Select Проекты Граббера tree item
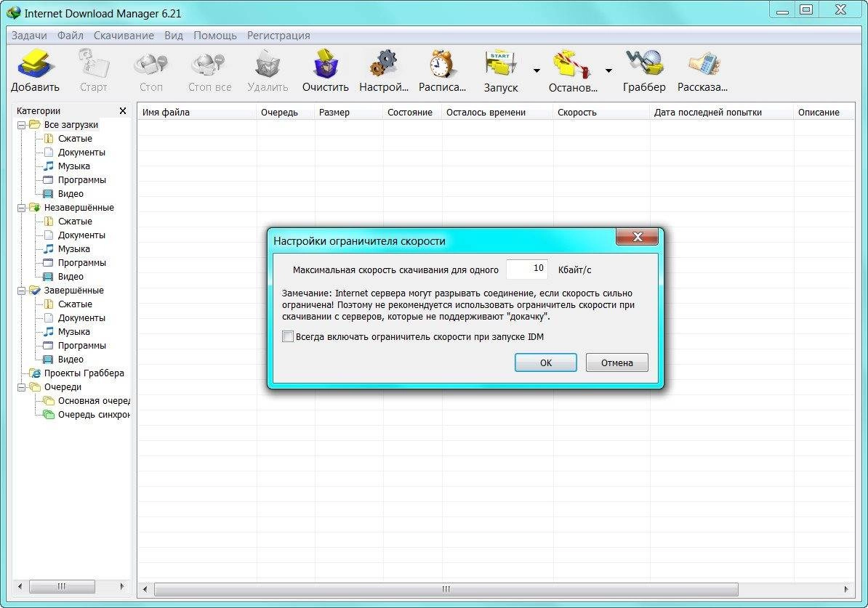Screen dimensions: 868x608 [84, 373]
